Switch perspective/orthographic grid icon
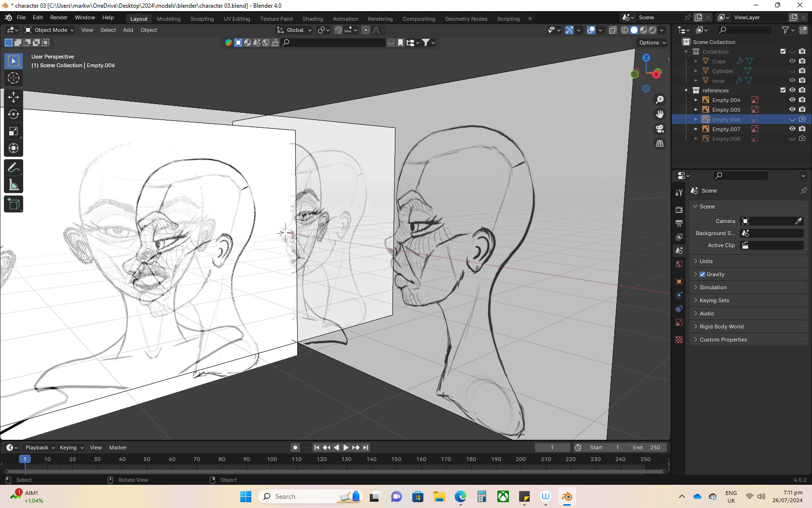Viewport: 812px width, 508px height. click(x=660, y=143)
